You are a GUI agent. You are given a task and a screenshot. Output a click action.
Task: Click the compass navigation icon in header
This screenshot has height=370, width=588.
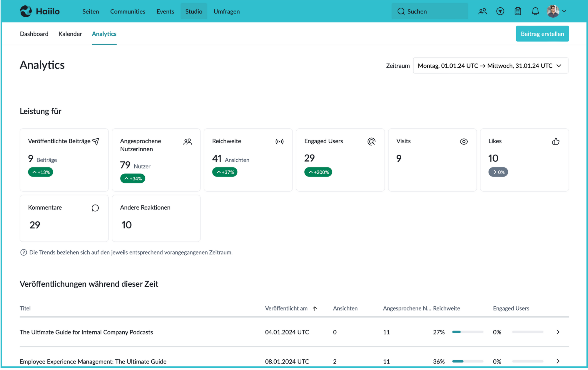500,11
